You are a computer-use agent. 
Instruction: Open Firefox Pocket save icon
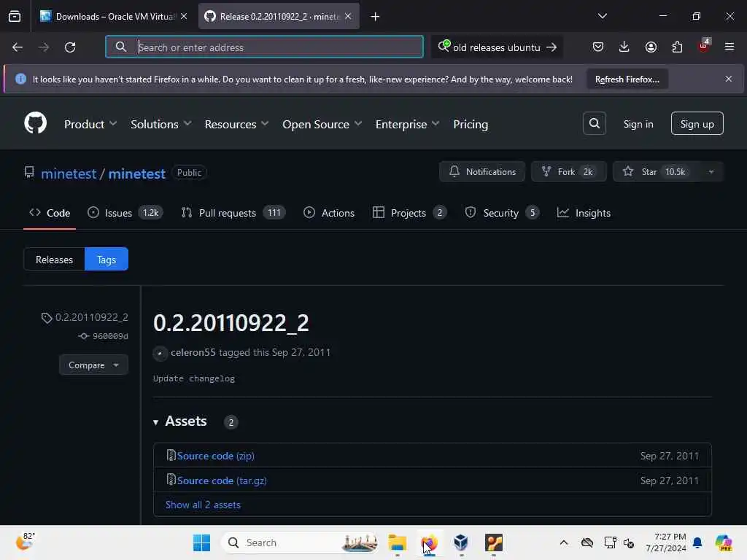pyautogui.click(x=598, y=47)
